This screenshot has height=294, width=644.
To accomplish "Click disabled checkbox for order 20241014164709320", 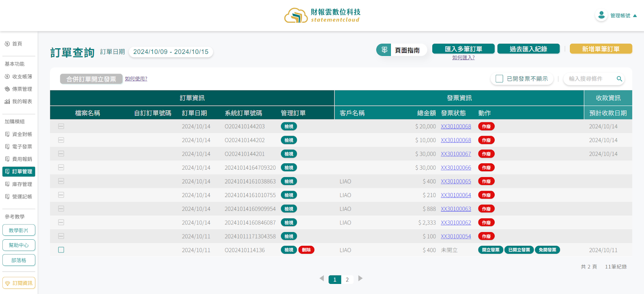I will 61,167.
